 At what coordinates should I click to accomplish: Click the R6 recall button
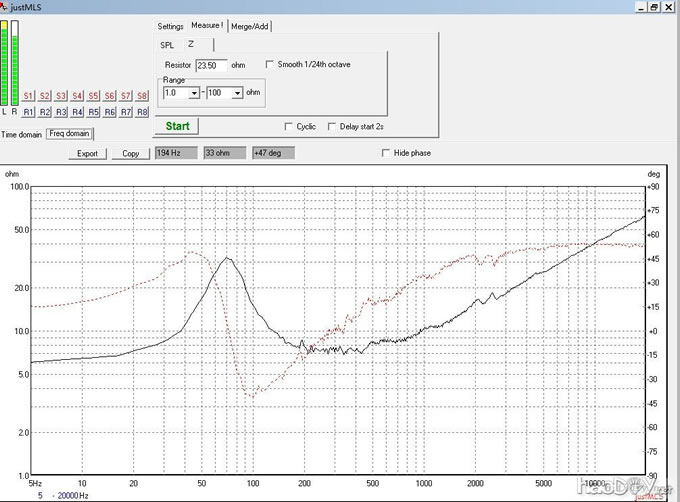point(110,112)
